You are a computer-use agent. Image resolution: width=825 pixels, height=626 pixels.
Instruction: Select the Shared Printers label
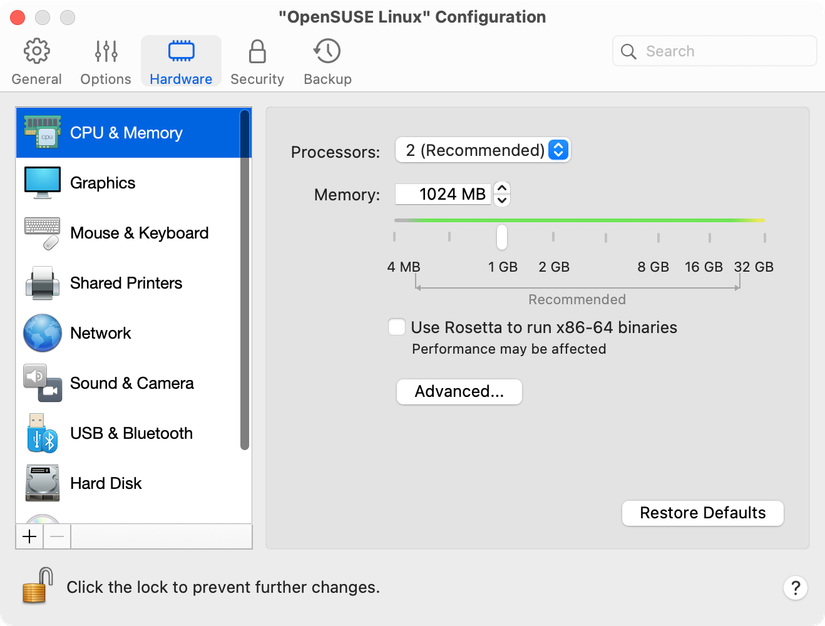(126, 282)
